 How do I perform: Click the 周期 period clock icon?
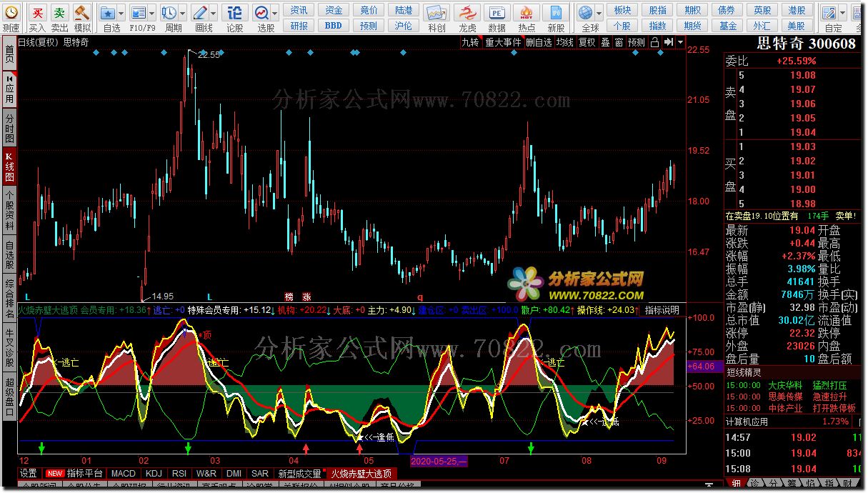click(x=169, y=13)
